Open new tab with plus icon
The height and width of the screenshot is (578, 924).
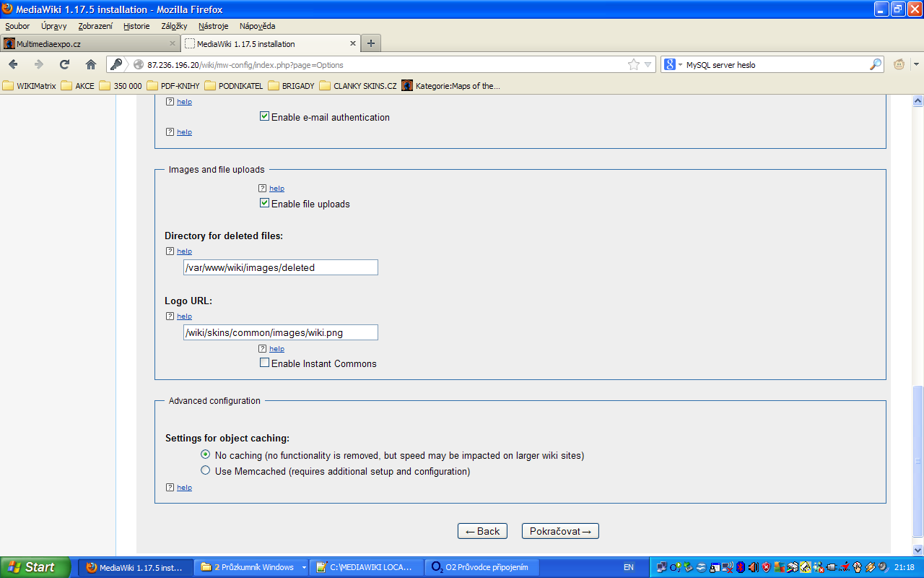pyautogui.click(x=370, y=43)
